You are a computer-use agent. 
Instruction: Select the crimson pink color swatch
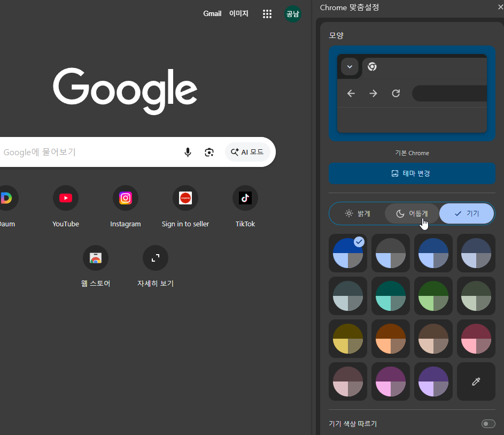tap(476, 339)
